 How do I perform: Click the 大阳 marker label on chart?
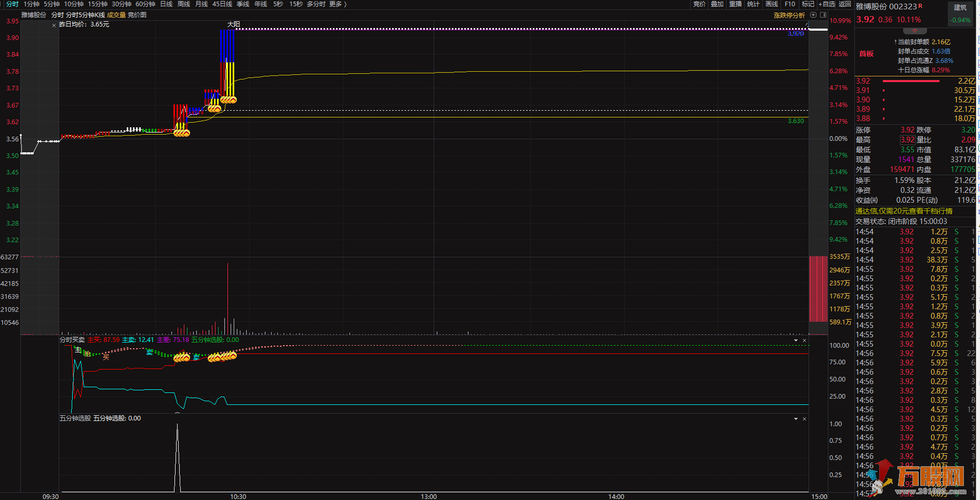coord(234,24)
